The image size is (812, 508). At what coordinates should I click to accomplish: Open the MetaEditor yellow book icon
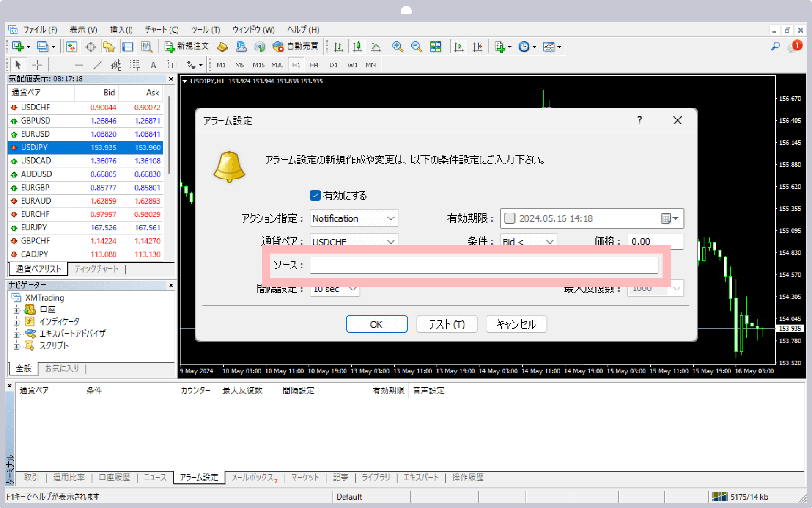tap(222, 47)
